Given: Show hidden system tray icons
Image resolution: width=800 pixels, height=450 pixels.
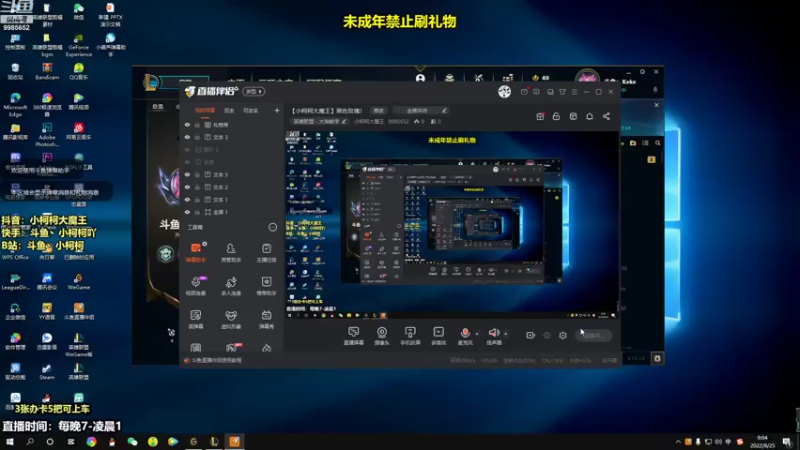Looking at the screenshot, I should click(678, 442).
